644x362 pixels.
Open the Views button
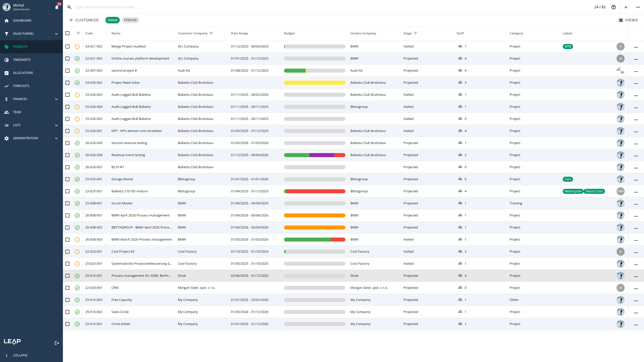628,20
